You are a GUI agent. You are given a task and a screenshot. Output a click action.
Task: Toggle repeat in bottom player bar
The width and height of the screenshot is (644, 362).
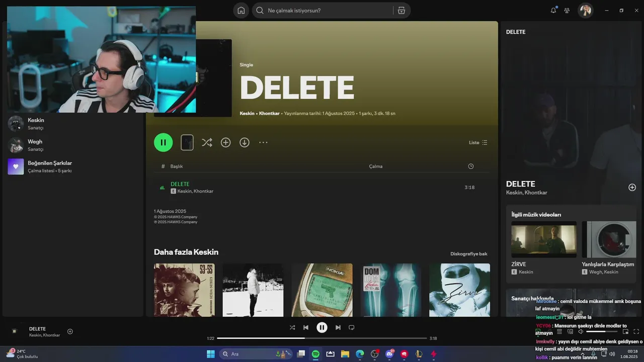352,327
